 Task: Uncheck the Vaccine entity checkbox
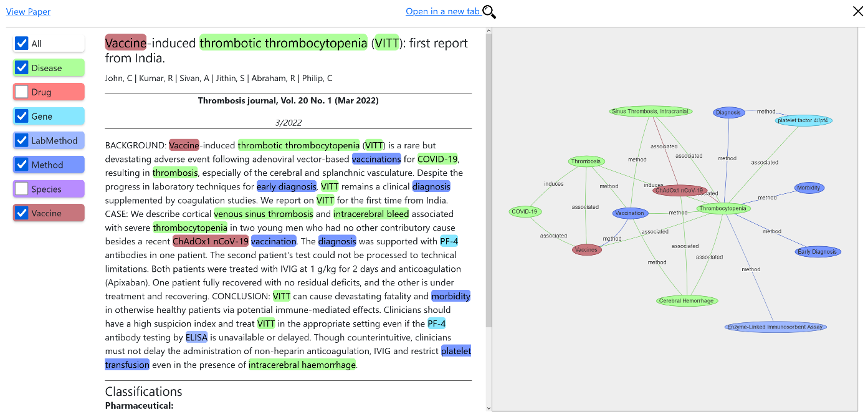pos(22,213)
